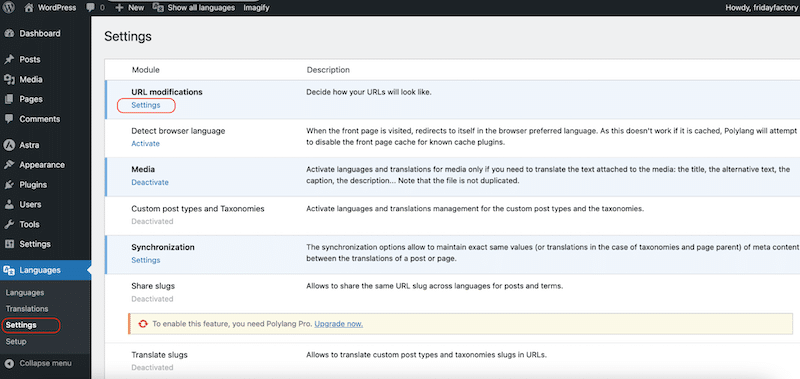The image size is (800, 379).
Task: Click Collapse menu text
Action: point(45,364)
